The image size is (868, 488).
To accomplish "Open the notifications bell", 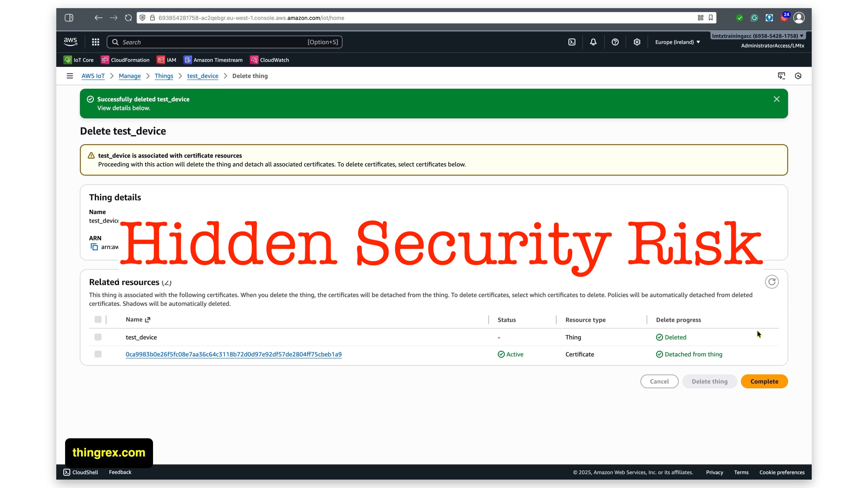I will (x=593, y=42).
